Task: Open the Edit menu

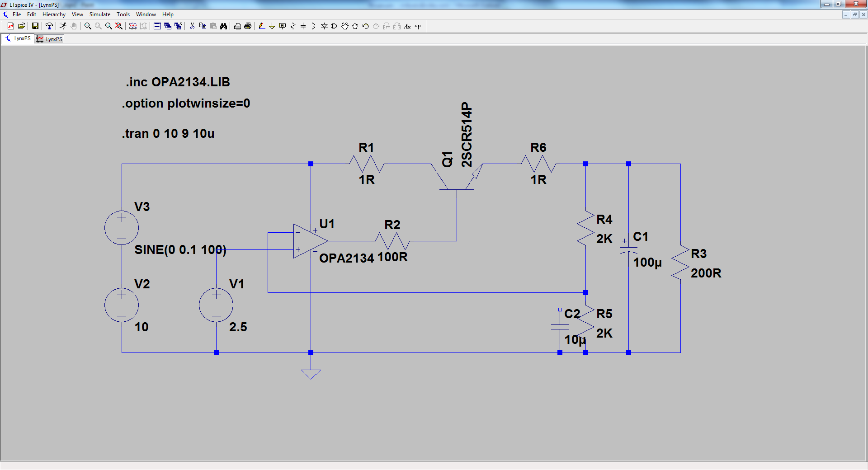Action: pos(32,14)
